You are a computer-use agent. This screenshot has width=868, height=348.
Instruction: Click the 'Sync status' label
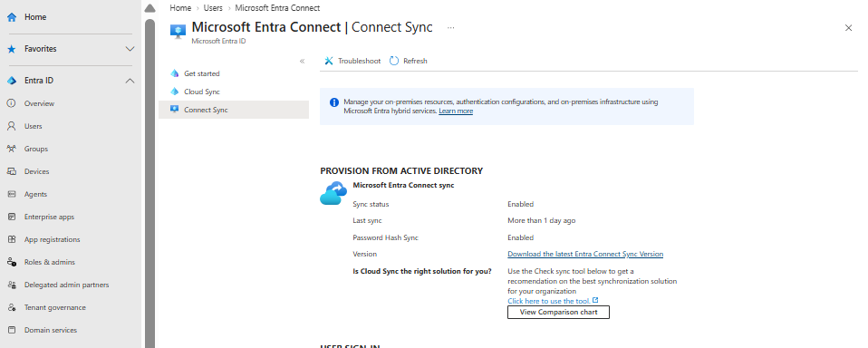pos(371,204)
